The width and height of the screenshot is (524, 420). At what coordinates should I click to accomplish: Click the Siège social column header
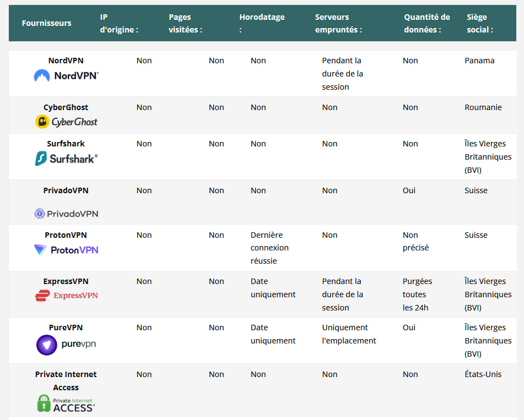tap(479, 23)
